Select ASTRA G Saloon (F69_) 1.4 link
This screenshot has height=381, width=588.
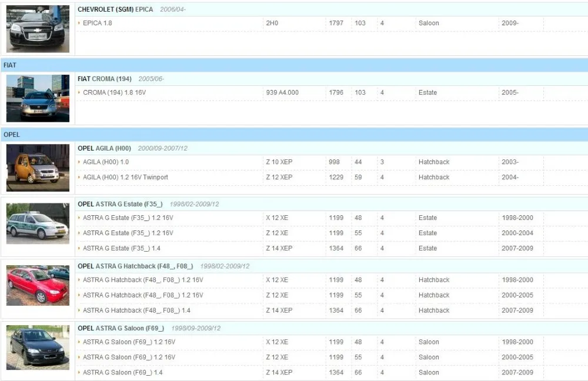coord(123,372)
